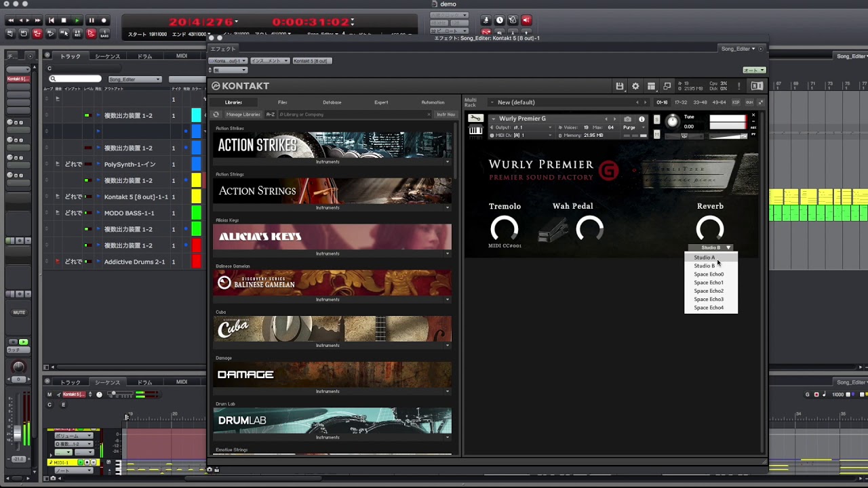Click the record button in transport
This screenshot has height=488, width=868.
[104, 20]
